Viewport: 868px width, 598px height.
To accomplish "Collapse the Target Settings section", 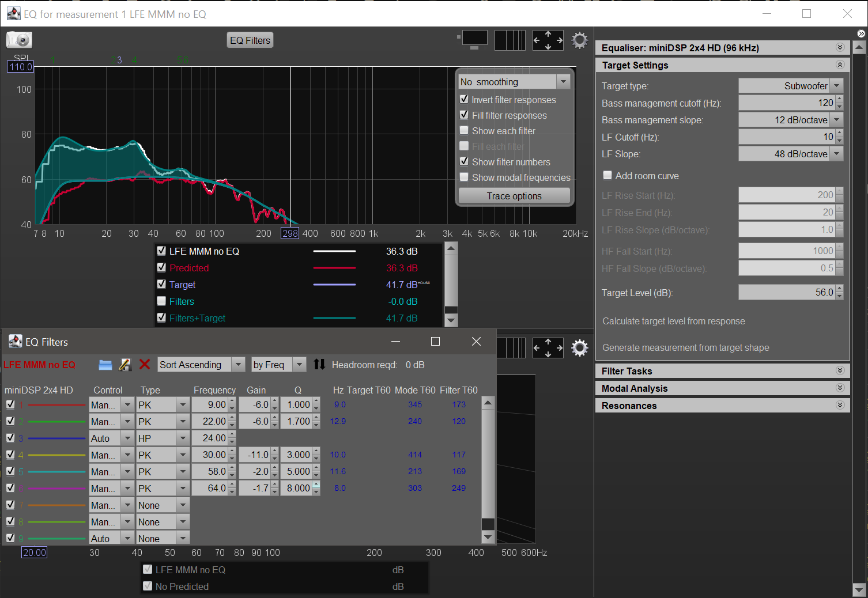I will pyautogui.click(x=840, y=65).
